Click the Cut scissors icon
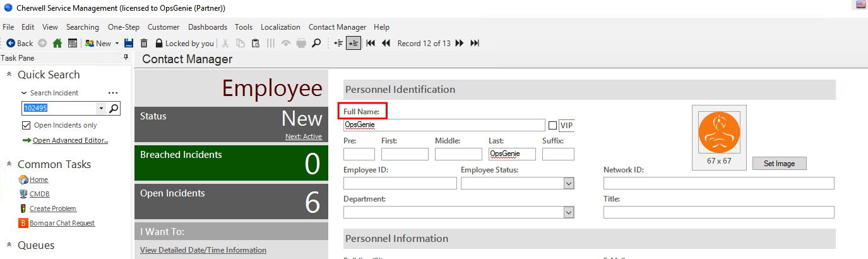The image size is (868, 259). click(x=227, y=43)
